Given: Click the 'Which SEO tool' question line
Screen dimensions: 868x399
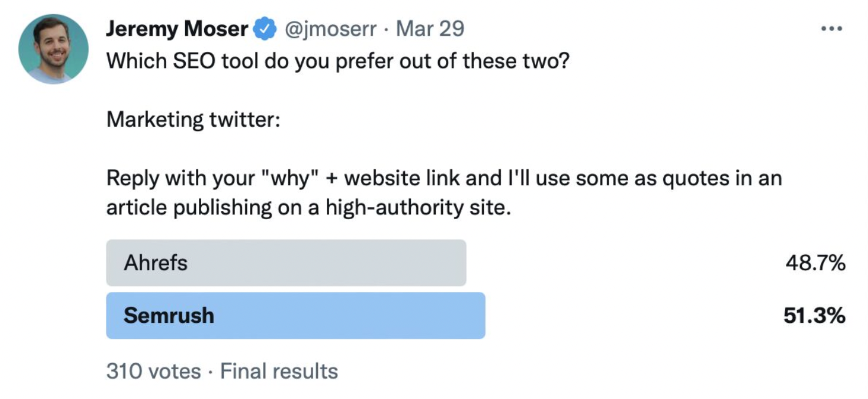Looking at the screenshot, I should (338, 62).
